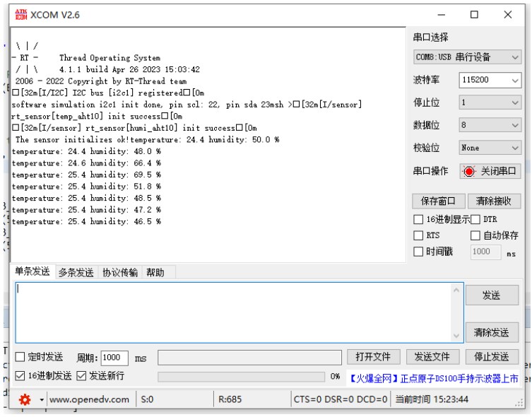532x417 pixels.
Task: Switch to the 单条发送 tab
Action: (32, 272)
